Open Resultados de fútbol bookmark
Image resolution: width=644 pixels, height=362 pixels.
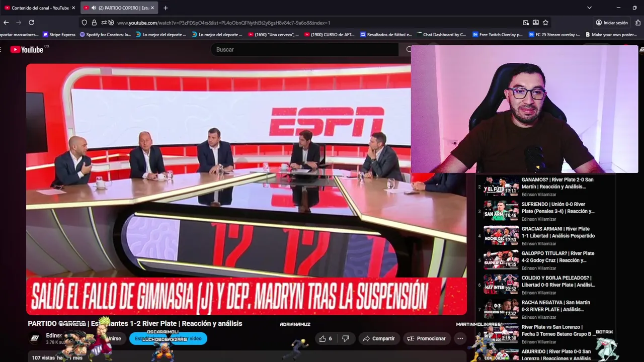click(x=386, y=35)
